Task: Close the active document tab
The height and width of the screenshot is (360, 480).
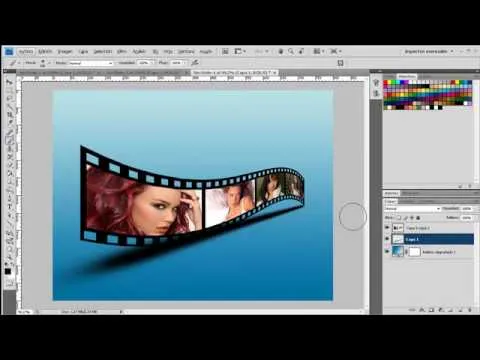Action: [275, 72]
